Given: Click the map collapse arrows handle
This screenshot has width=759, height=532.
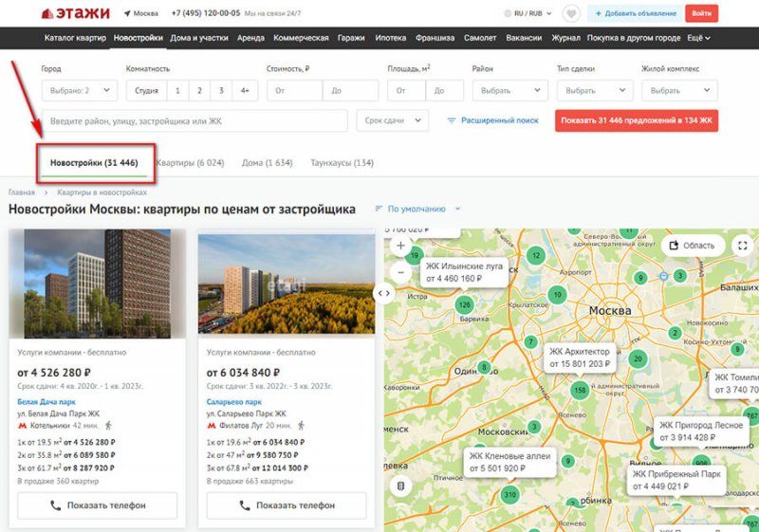Looking at the screenshot, I should (x=384, y=293).
